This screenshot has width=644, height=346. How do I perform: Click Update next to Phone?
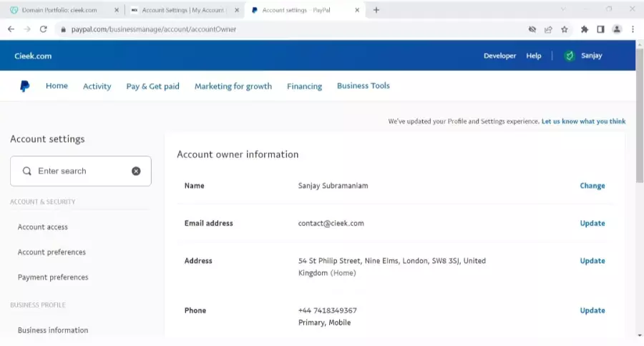[x=592, y=311]
